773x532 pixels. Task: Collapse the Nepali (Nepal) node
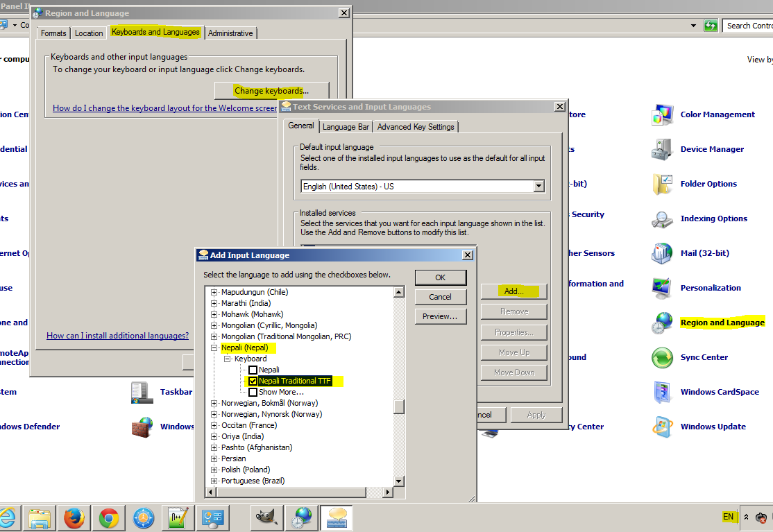(214, 347)
